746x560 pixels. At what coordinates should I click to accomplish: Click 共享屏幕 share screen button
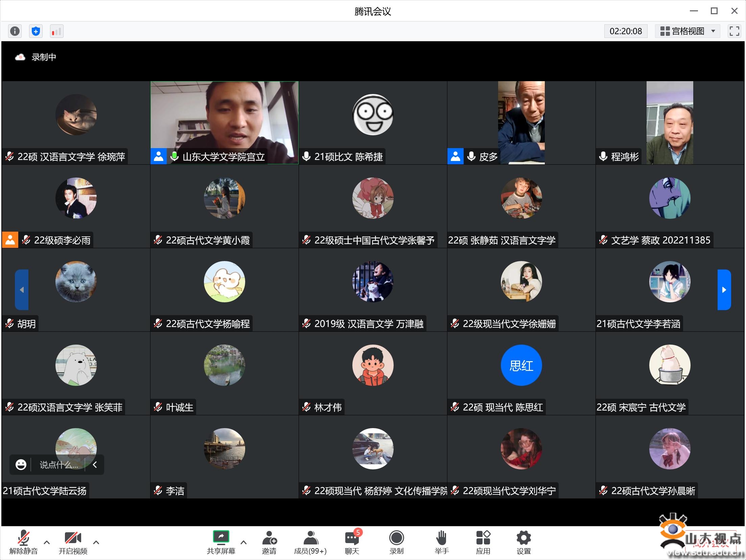click(x=221, y=542)
